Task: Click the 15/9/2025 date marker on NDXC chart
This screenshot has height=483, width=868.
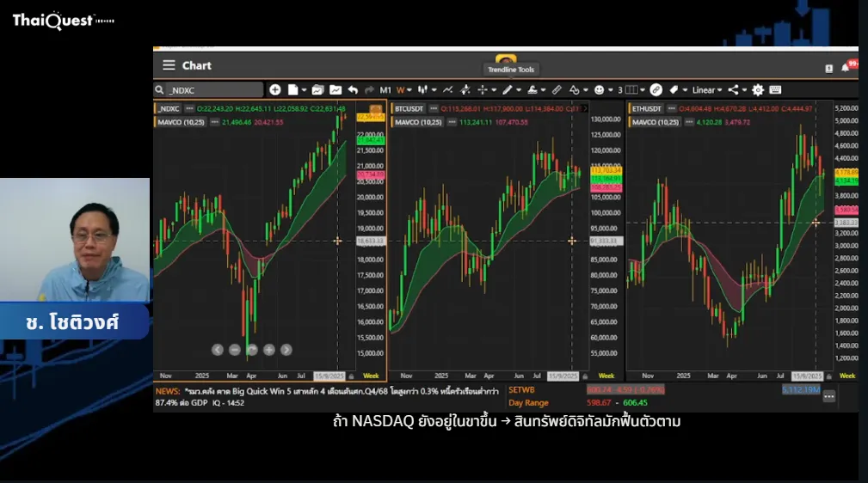Action: pyautogui.click(x=329, y=376)
